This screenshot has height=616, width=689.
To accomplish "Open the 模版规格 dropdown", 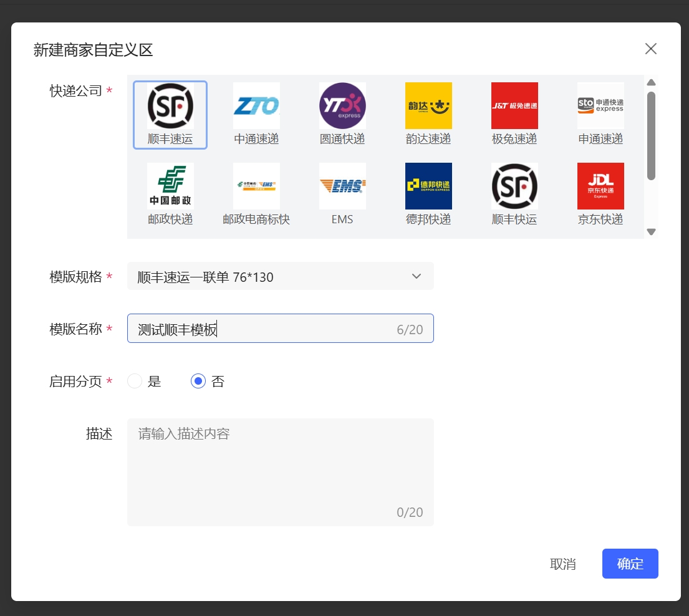I will click(281, 276).
